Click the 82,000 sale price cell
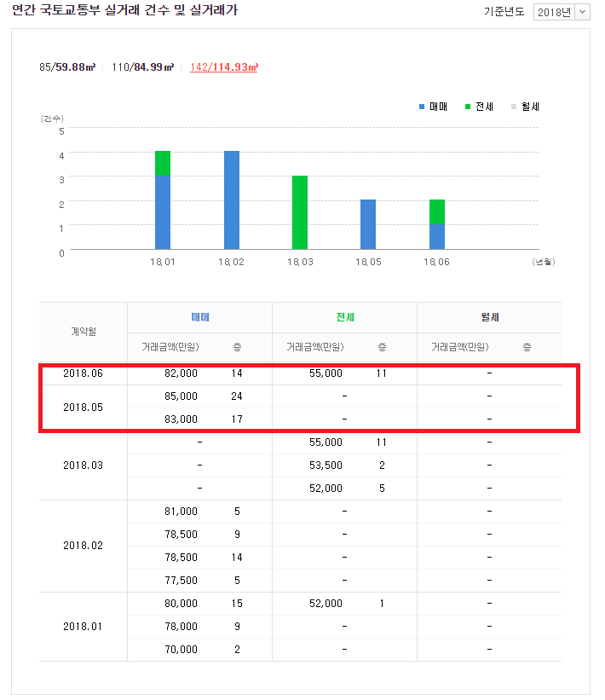605x700 pixels. tap(181, 373)
